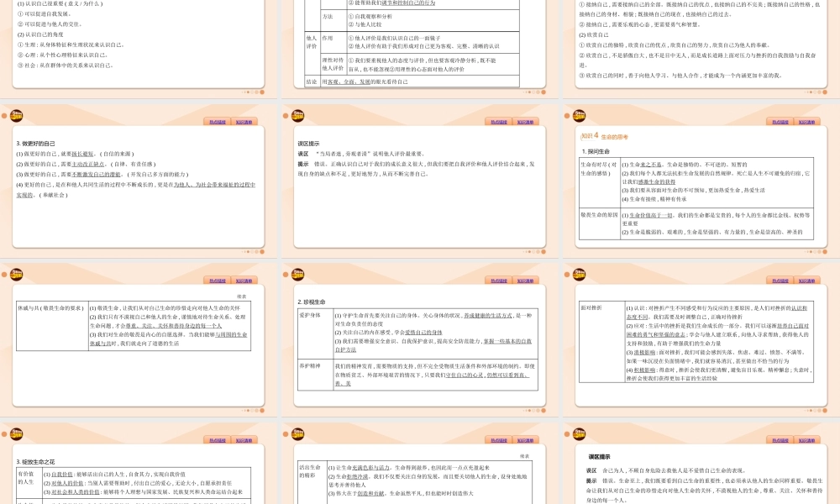The height and width of the screenshot is (504, 840).
Task: Open the 热点链接 tab on the 做更好的自己 slide
Action: pyautogui.click(x=216, y=122)
